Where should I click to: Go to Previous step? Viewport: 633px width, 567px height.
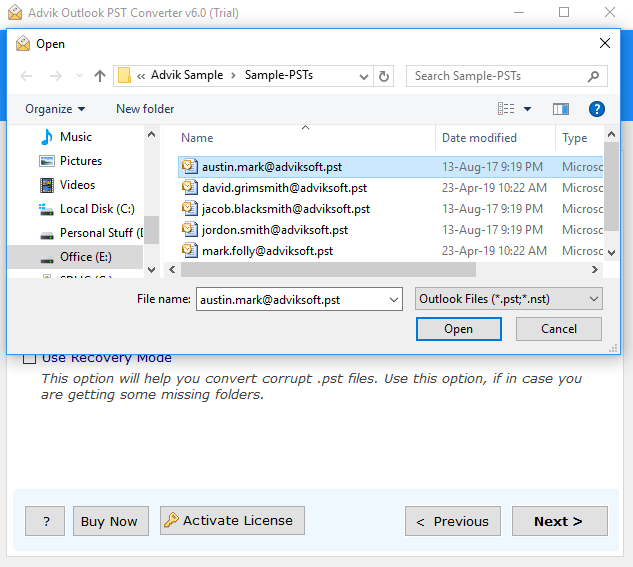[x=453, y=521]
